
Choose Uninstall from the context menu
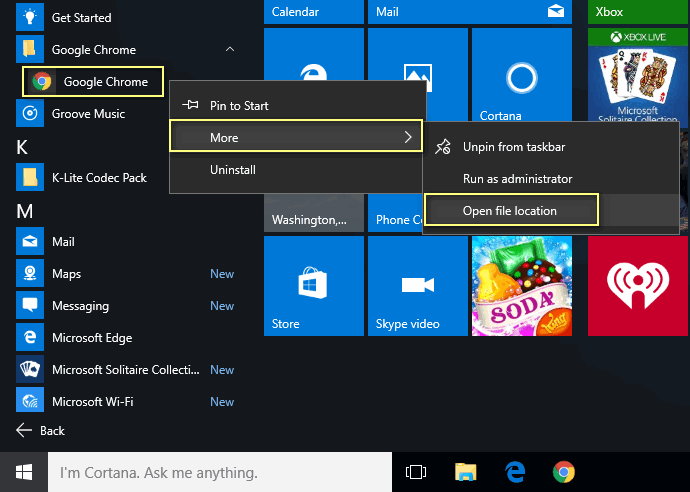(x=296, y=170)
